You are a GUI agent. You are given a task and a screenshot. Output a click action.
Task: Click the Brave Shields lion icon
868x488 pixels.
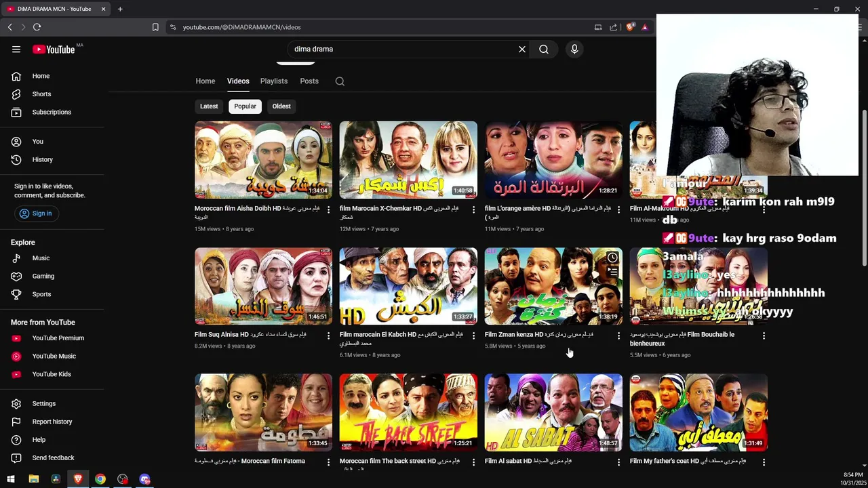pyautogui.click(x=630, y=27)
